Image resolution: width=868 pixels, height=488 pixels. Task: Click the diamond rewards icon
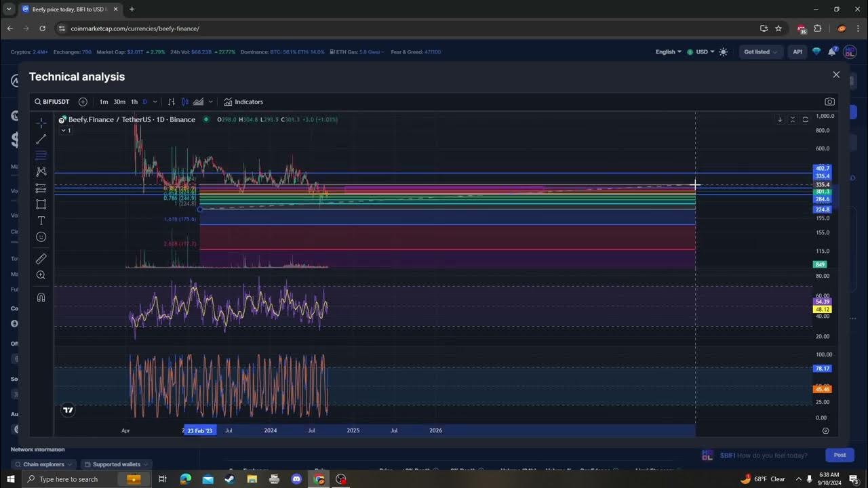pos(816,52)
